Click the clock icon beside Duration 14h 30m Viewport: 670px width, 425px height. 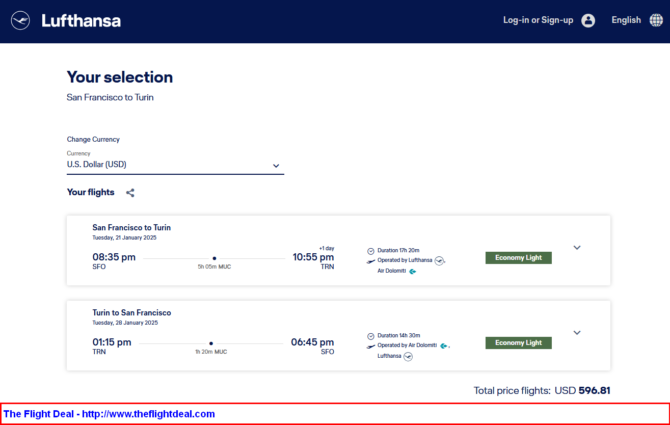pos(370,336)
